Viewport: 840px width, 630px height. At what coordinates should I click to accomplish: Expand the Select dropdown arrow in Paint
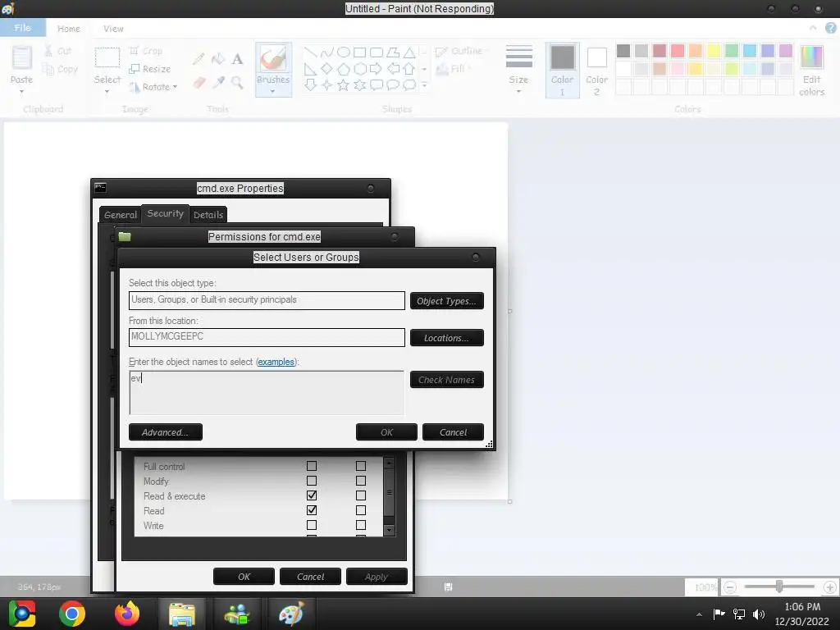(x=107, y=92)
